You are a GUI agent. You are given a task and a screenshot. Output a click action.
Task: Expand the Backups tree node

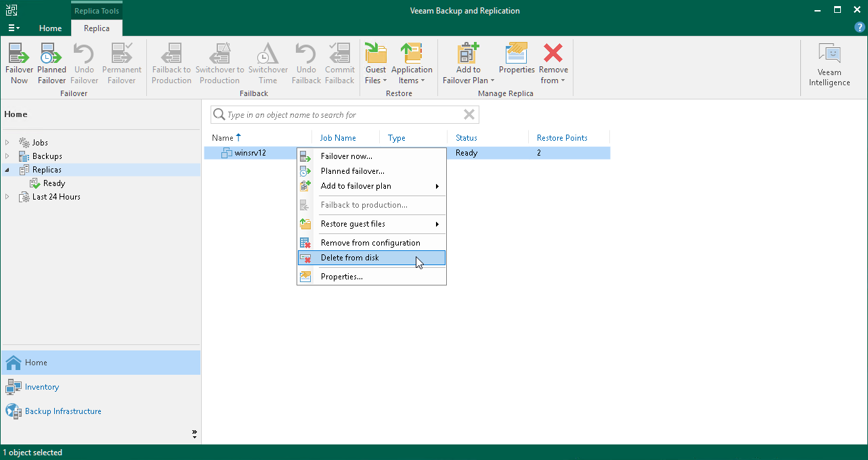pos(7,156)
